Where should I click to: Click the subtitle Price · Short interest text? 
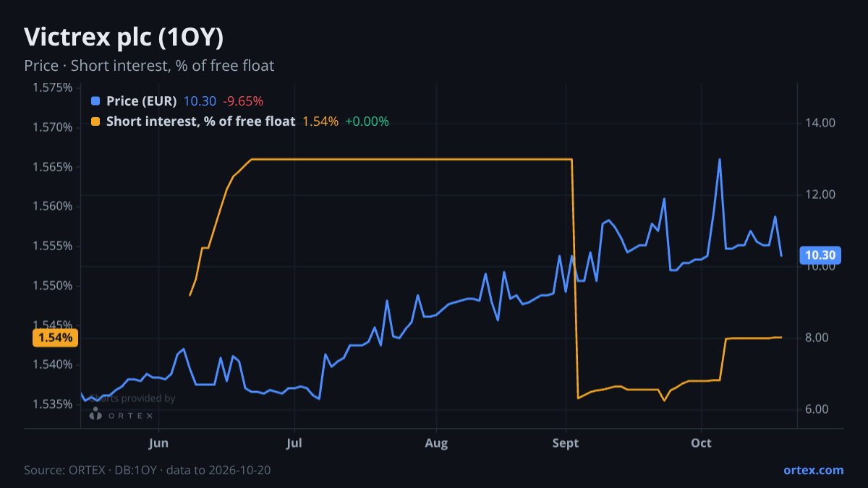pyautogui.click(x=149, y=66)
